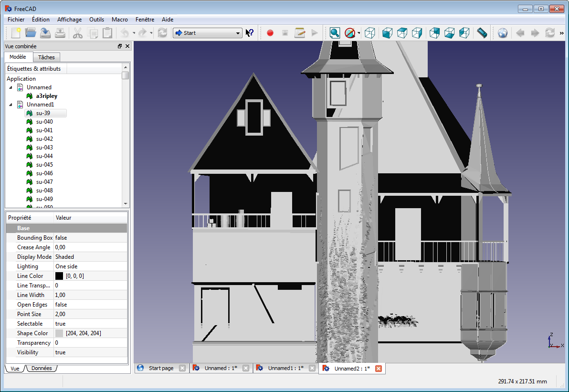
Task: Toggle the Selectable property value
Action: tap(73, 323)
